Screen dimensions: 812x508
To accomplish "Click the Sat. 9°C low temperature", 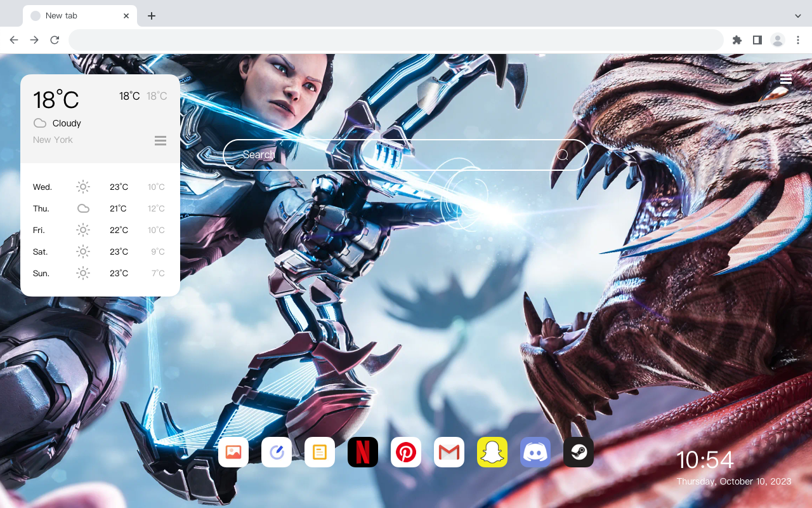I will (x=158, y=251).
